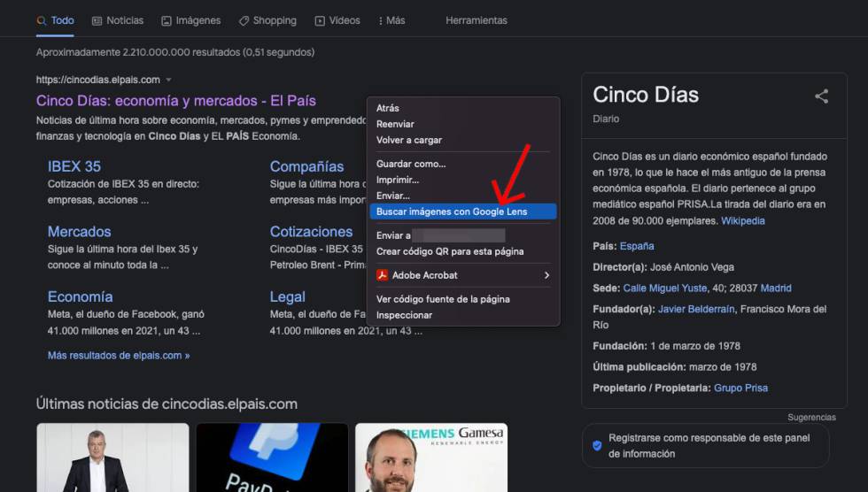The image size is (868, 492).
Task: Click the Vídeos tab play icon
Action: point(320,21)
